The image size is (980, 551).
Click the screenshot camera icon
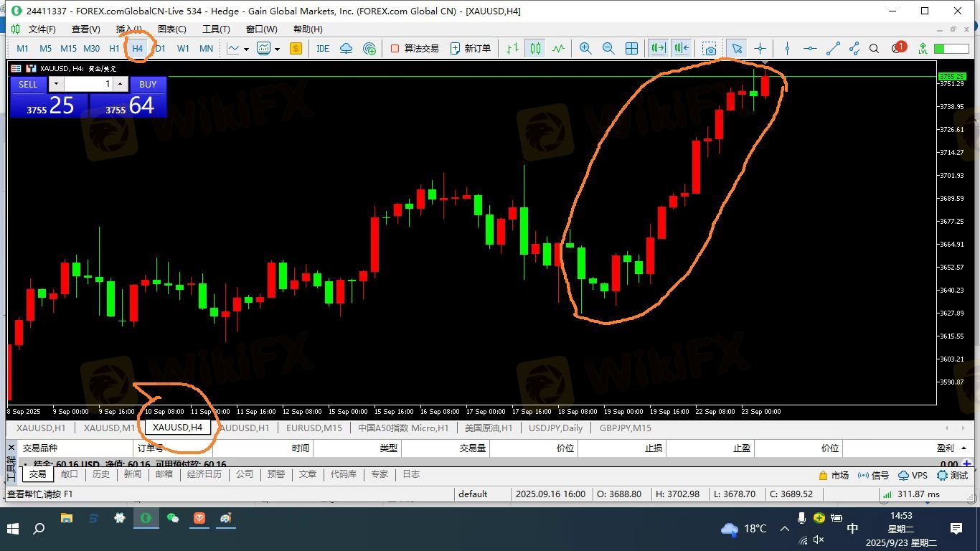[710, 49]
